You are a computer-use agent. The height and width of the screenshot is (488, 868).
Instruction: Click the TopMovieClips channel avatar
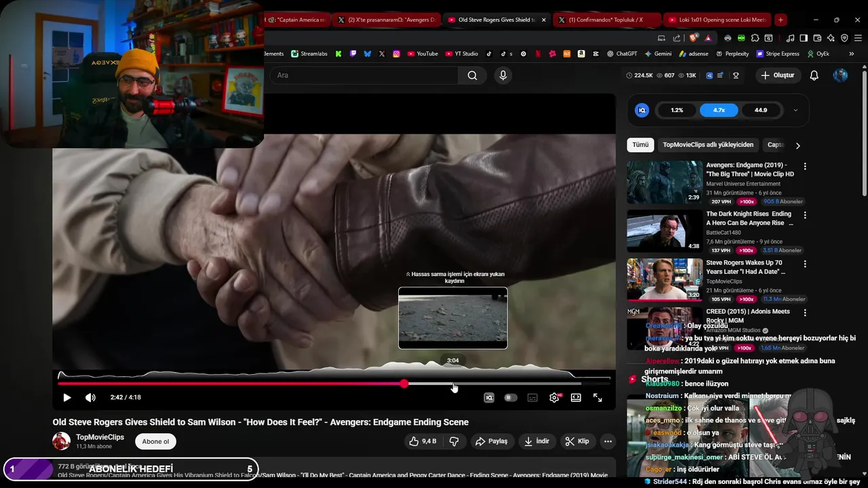point(62,441)
